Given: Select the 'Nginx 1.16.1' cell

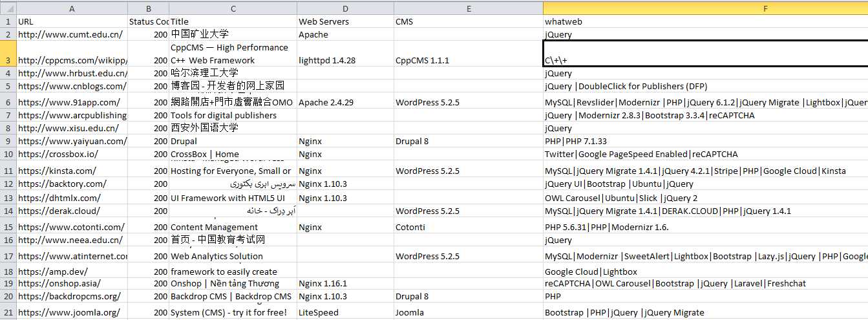Looking at the screenshot, I should click(x=345, y=283).
